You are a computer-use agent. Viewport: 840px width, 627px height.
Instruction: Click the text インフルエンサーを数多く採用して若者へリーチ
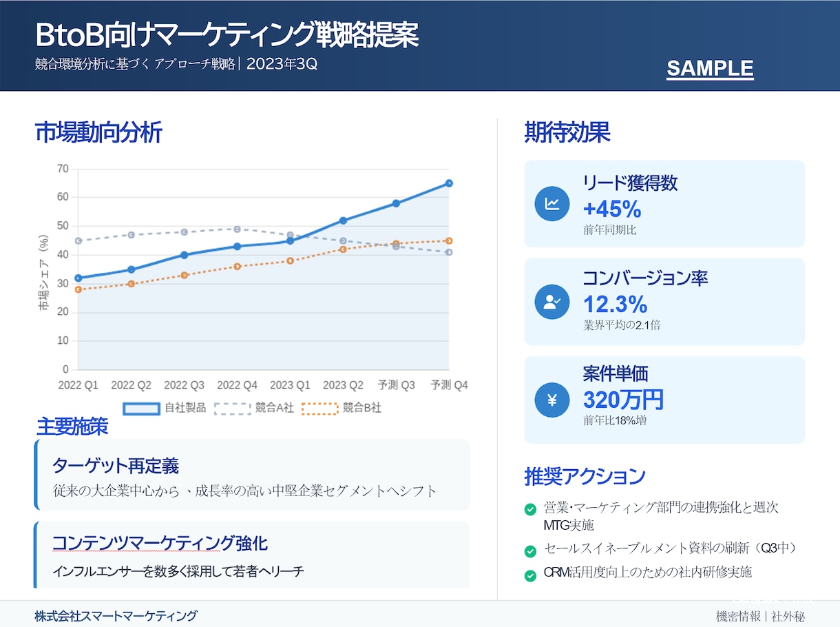click(x=178, y=571)
